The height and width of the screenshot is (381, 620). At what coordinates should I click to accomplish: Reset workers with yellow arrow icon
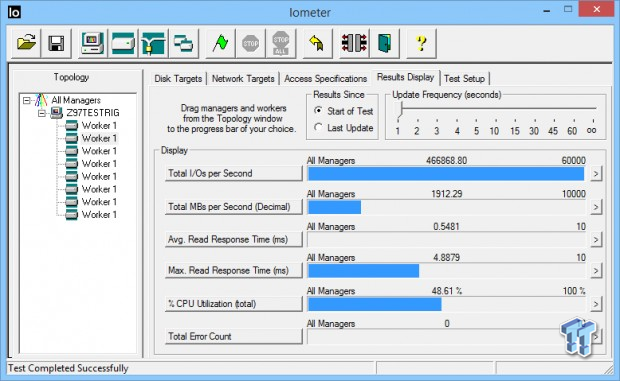click(x=317, y=43)
